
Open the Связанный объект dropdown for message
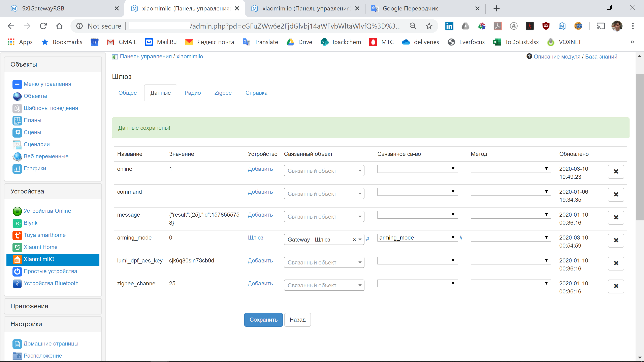324,217
